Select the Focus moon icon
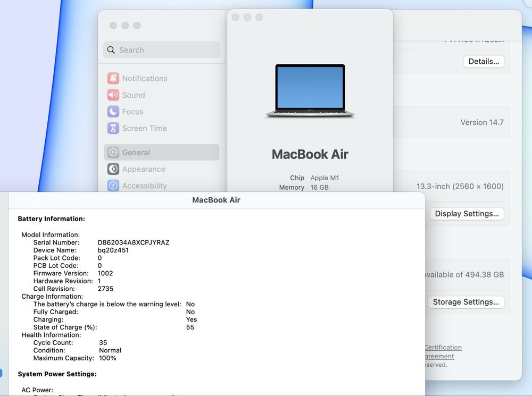 pos(113,112)
